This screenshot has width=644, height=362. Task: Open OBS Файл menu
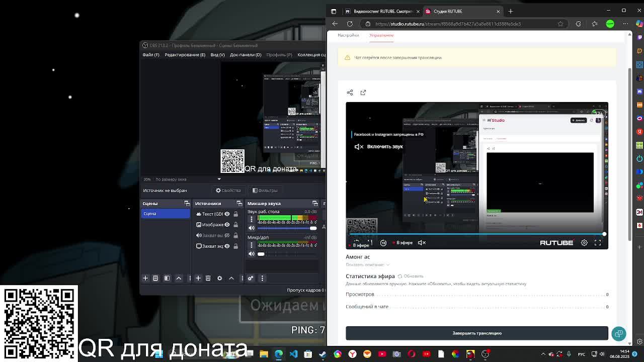(151, 55)
